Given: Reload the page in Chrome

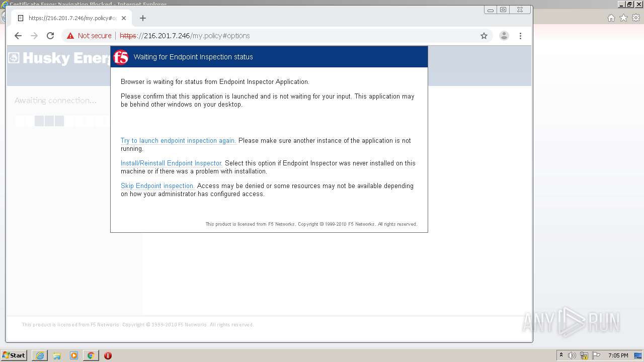Looking at the screenshot, I should 50,36.
